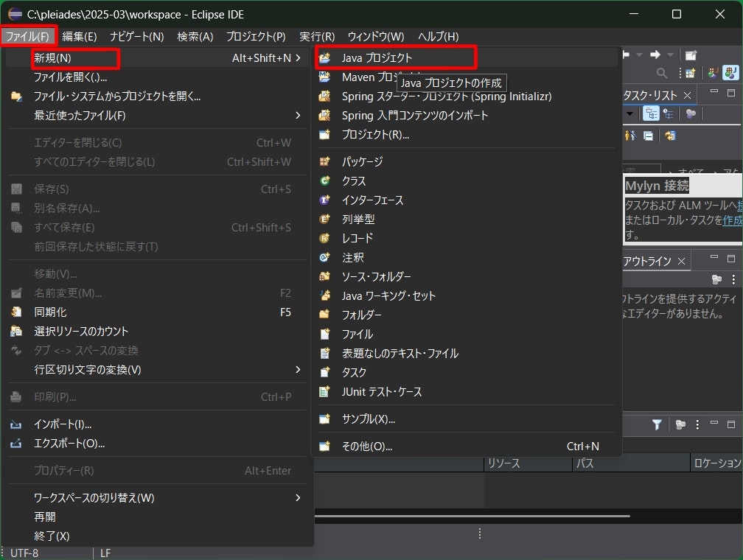Create a new ファイル
743x560 pixels.
tap(467, 334)
